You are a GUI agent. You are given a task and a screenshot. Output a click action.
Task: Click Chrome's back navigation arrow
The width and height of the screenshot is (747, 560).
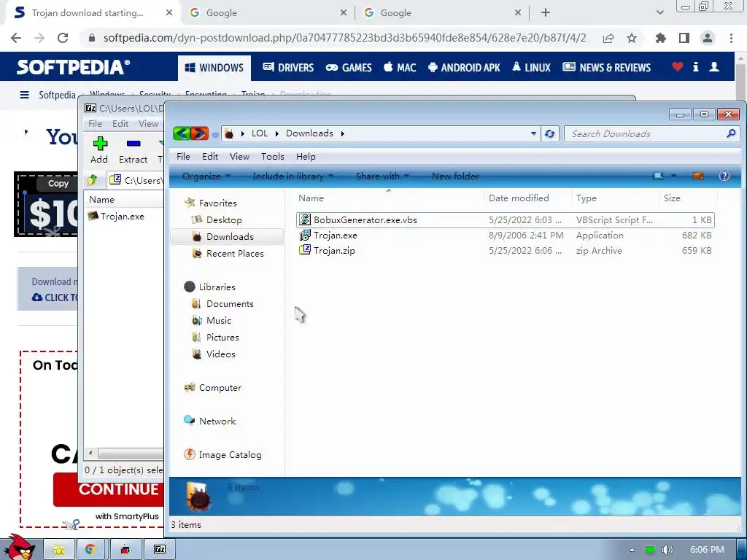tap(16, 38)
